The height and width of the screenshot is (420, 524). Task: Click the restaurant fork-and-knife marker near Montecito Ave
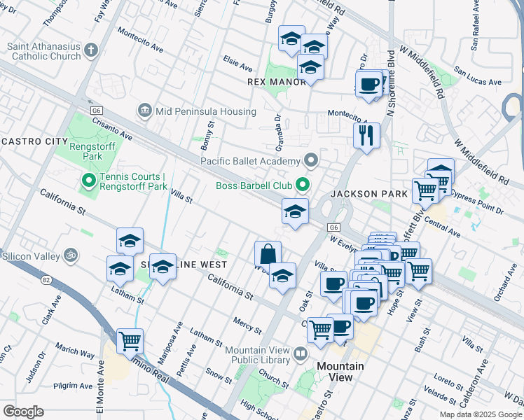pos(366,136)
